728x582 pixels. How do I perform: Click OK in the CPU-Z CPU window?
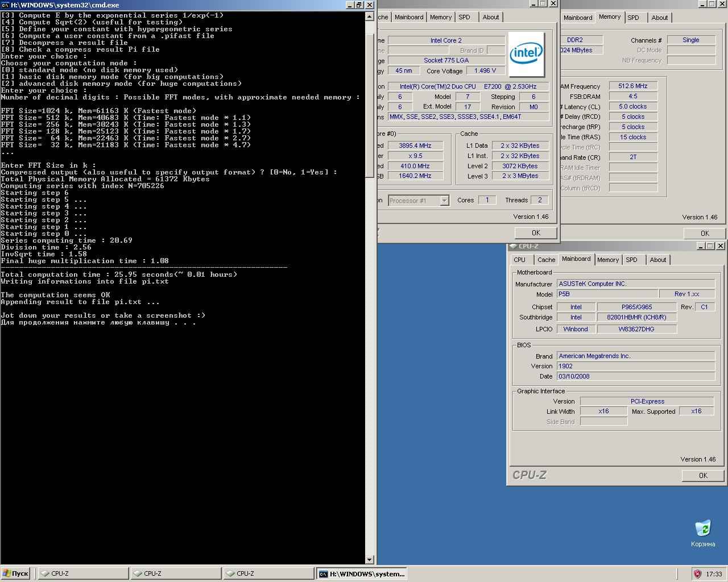tap(536, 233)
